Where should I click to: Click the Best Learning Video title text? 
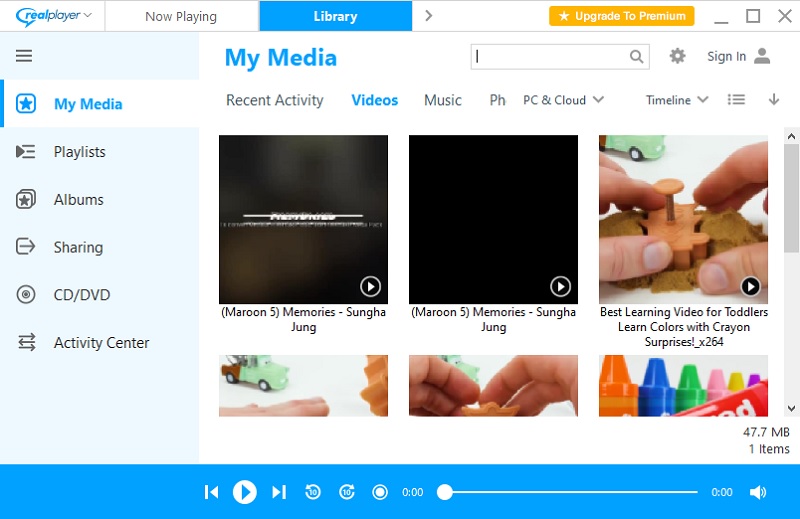pyautogui.click(x=684, y=327)
